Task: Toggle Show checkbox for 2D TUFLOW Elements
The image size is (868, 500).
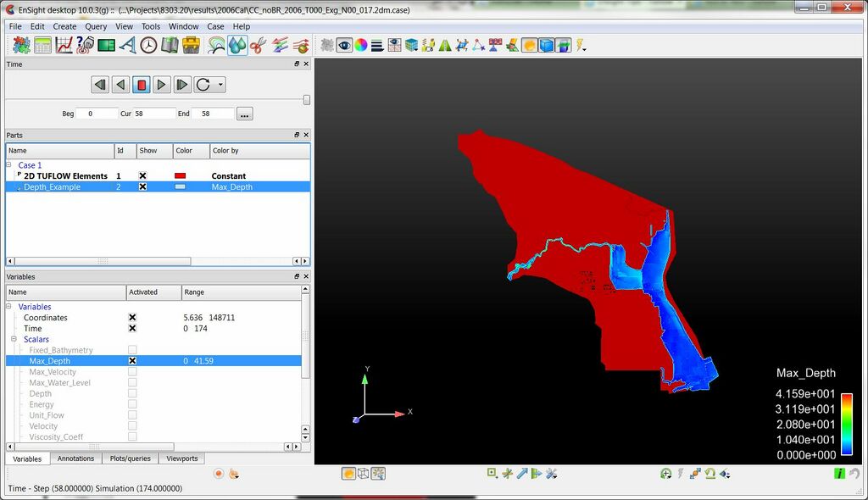Action: pyautogui.click(x=142, y=176)
